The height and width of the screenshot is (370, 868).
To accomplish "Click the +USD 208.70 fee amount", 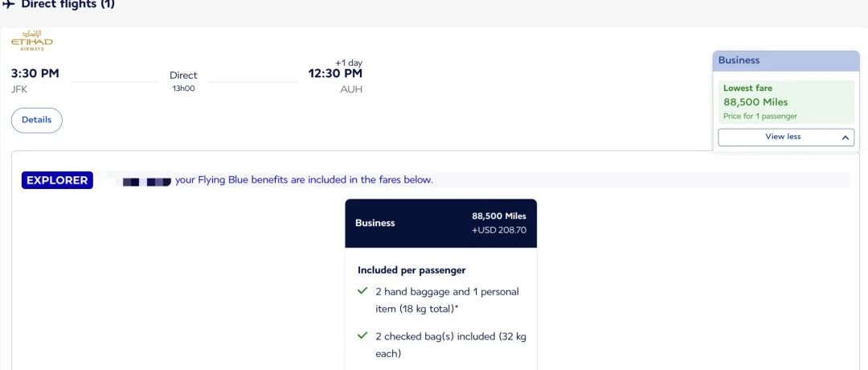I will (498, 230).
